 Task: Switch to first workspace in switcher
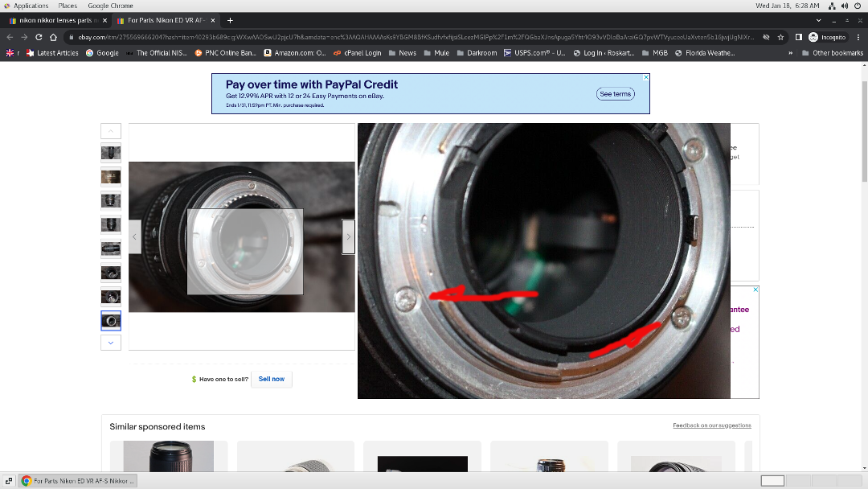772,481
